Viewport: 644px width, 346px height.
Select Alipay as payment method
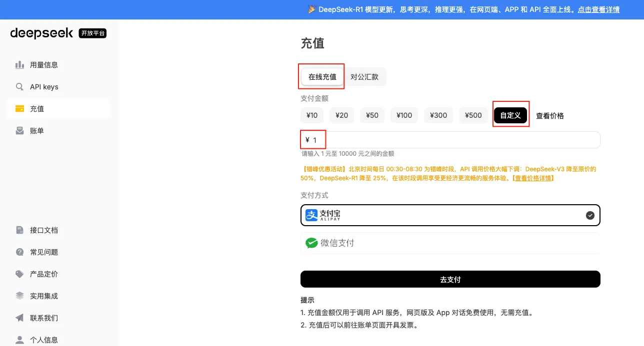450,215
